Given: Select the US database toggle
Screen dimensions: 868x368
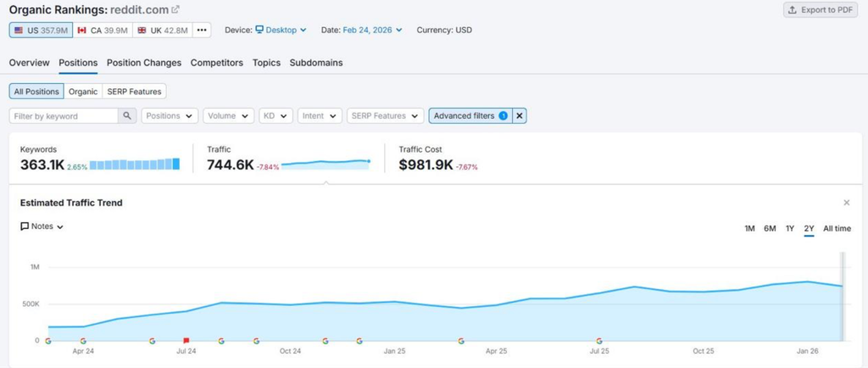Looking at the screenshot, I should [x=41, y=30].
